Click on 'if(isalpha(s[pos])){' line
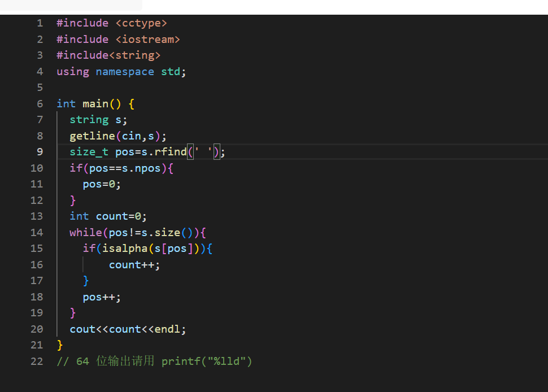The image size is (548, 392). tap(147, 248)
